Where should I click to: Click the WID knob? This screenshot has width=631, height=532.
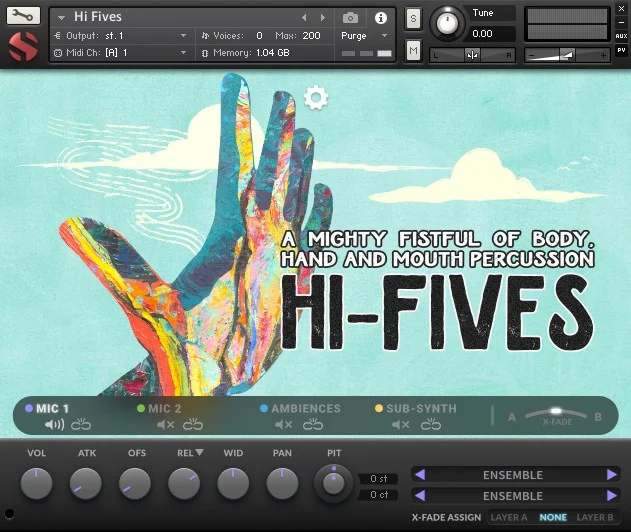pyautogui.click(x=233, y=483)
